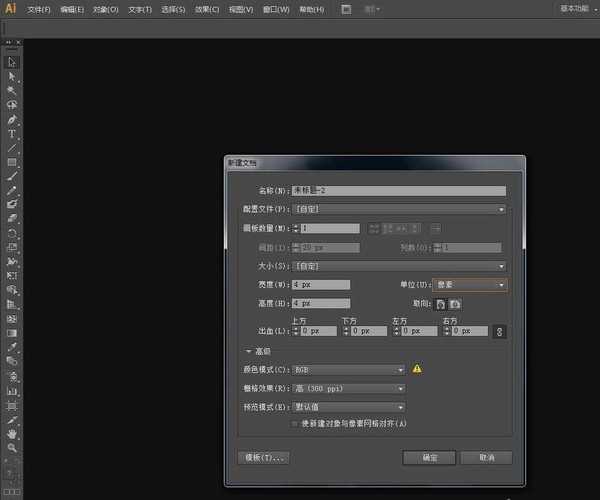Select the Line Segment tool

[x=12, y=148]
